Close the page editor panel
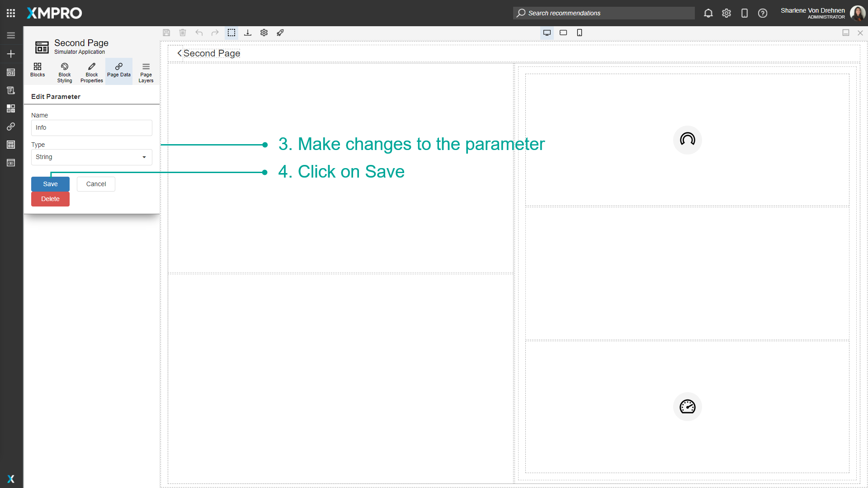Viewport: 868px width, 488px height. (860, 33)
